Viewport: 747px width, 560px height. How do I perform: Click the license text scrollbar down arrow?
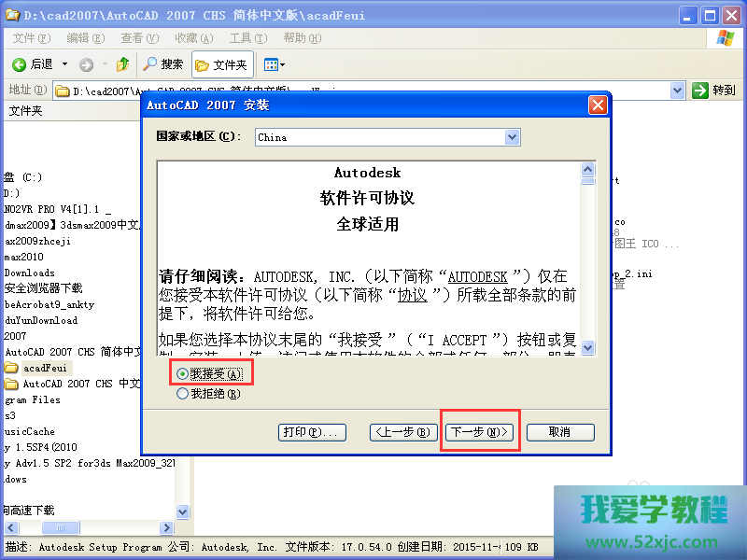click(588, 347)
